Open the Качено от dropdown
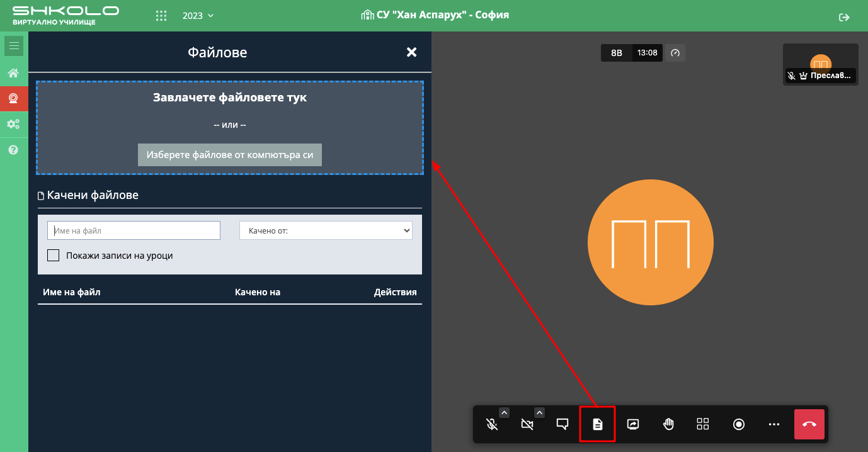 point(326,230)
